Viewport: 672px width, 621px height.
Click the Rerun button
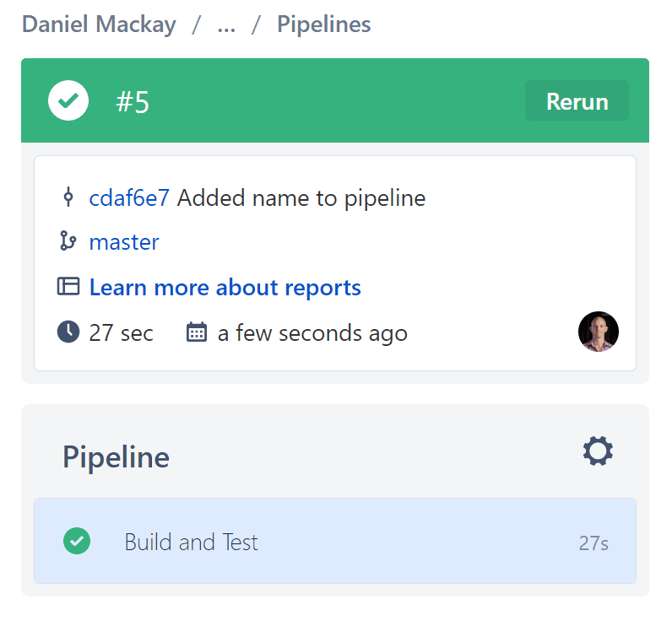coord(577,100)
